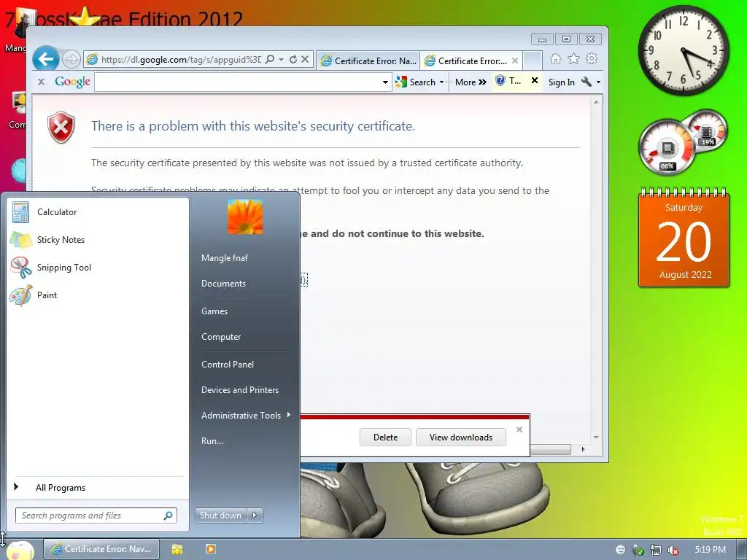Open the Windows Explorer taskbar icon
Screen dimensions: 747x560
pos(177,550)
